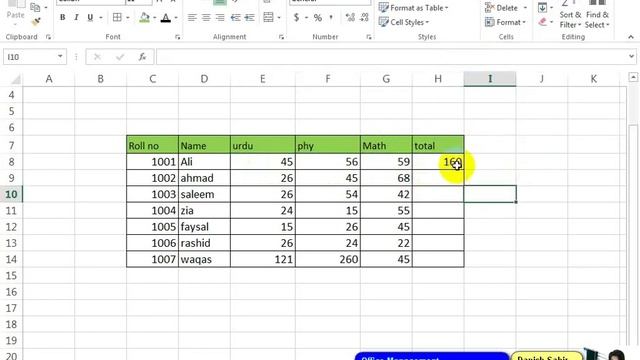Select cell containing 'faysal'
The image size is (640, 360).
coord(204,227)
